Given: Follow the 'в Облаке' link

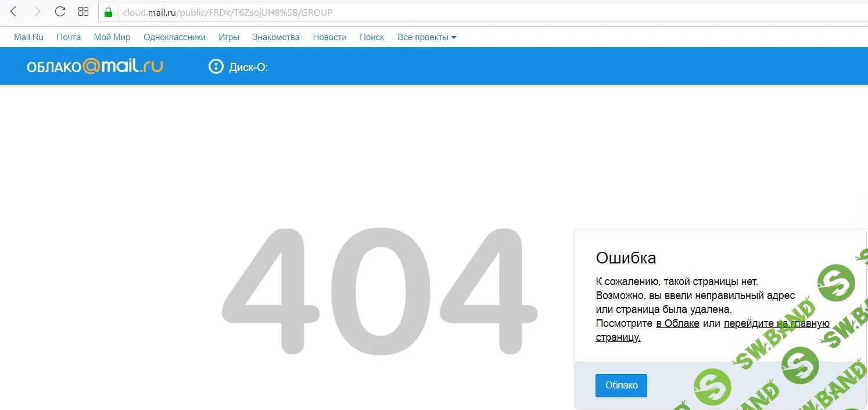Looking at the screenshot, I should [x=677, y=323].
